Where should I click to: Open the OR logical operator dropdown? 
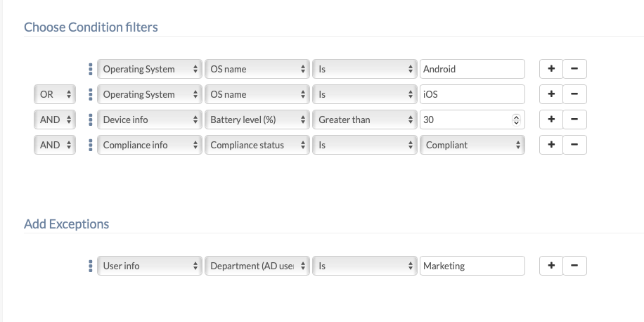(x=55, y=94)
